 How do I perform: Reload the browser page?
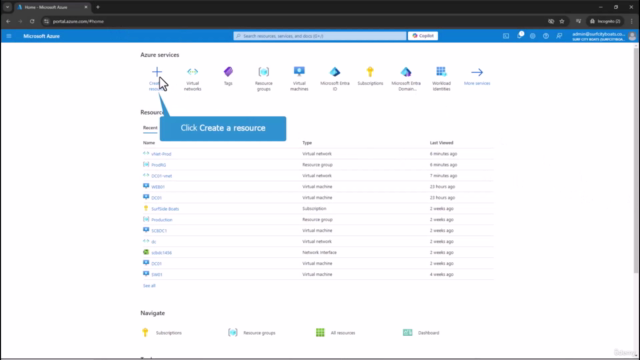pyautogui.click(x=32, y=21)
